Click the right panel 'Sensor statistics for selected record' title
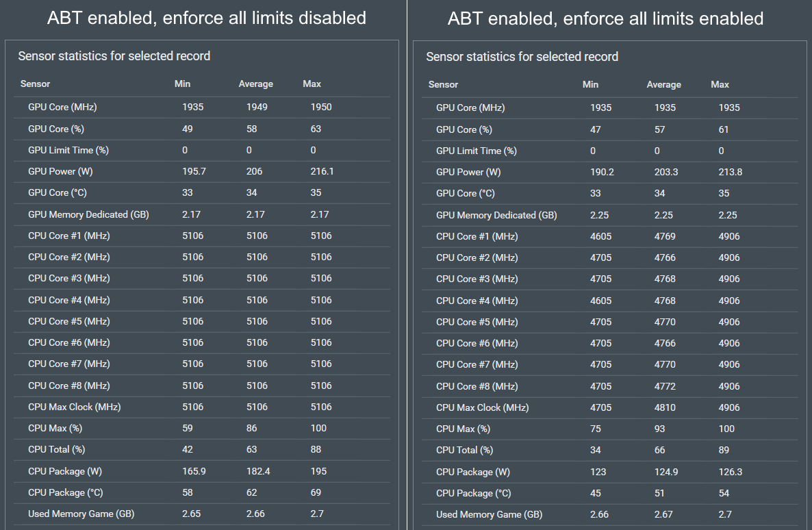This screenshot has height=530, width=812. pyautogui.click(x=522, y=56)
